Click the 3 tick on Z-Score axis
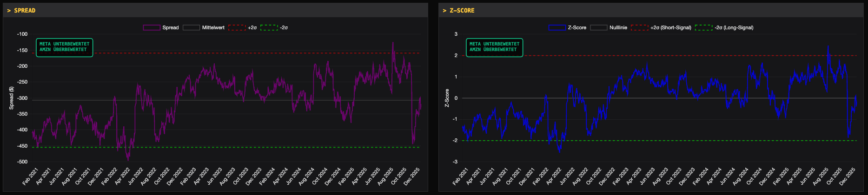This screenshot has height=195, width=868. pyautogui.click(x=456, y=34)
